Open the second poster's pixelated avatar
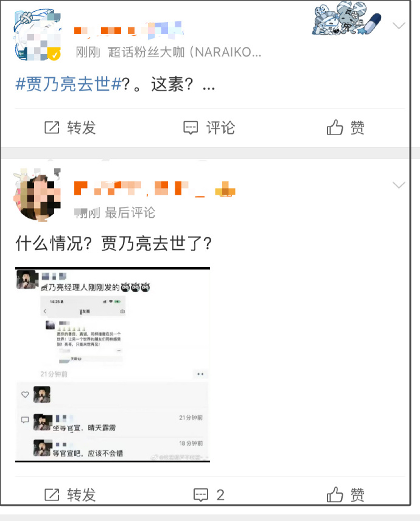The image size is (420, 521). pyautogui.click(x=37, y=195)
